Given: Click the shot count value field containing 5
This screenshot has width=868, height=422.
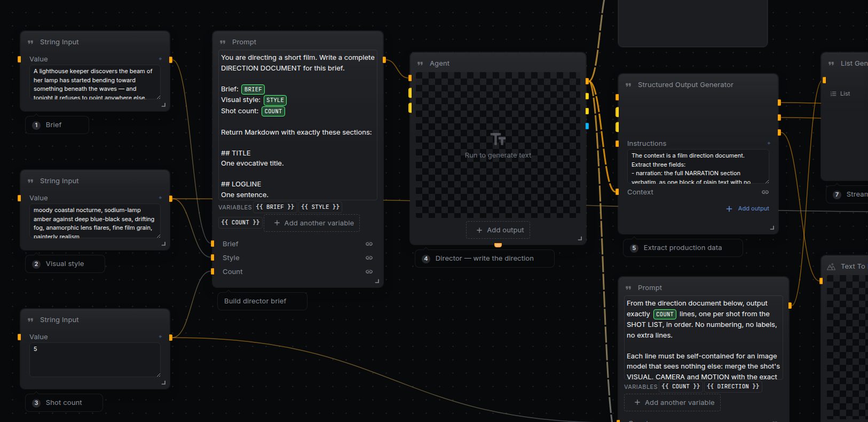Looking at the screenshot, I should (95, 360).
